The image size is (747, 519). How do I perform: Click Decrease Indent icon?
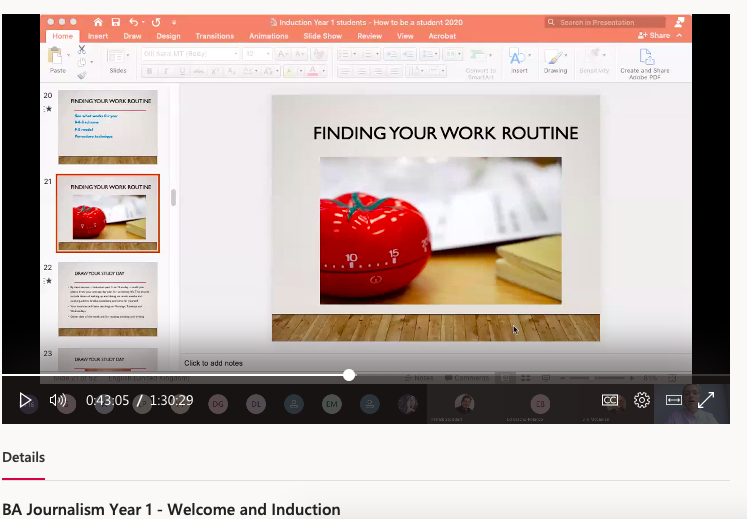coord(392,54)
